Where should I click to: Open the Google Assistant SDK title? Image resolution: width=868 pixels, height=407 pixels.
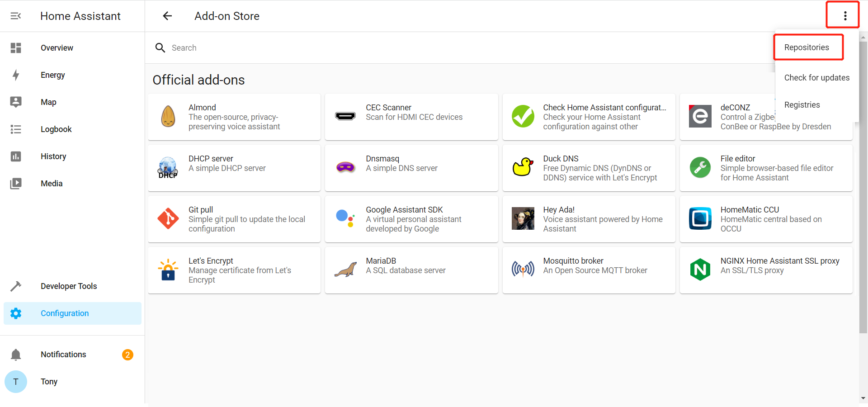[404, 209]
